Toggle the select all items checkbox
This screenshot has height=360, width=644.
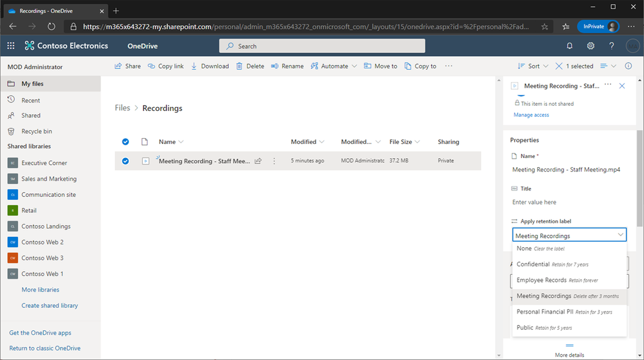(125, 142)
